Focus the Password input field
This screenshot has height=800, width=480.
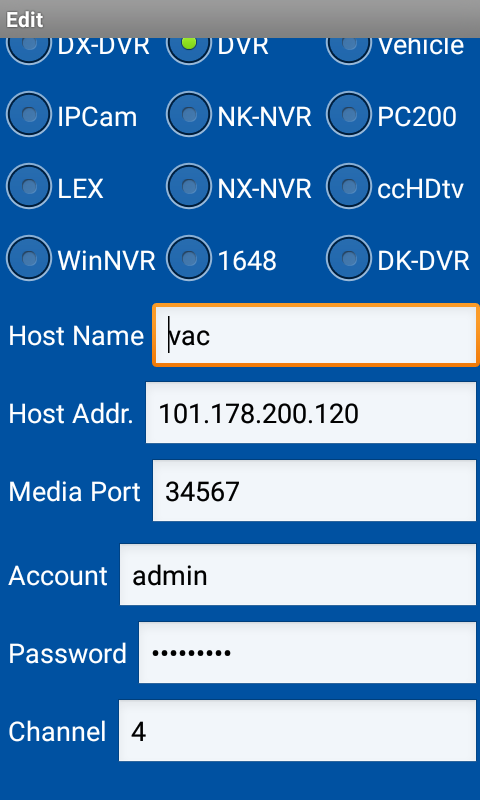(308, 653)
